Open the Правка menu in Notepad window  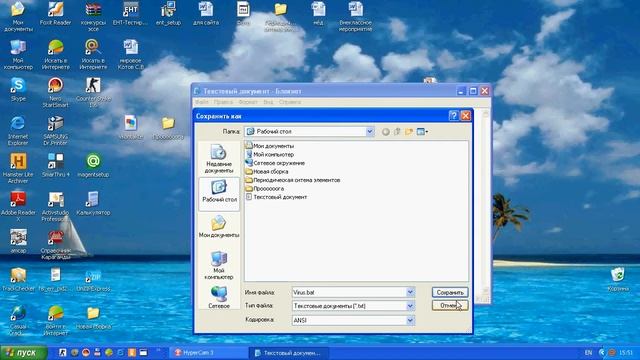(x=223, y=102)
